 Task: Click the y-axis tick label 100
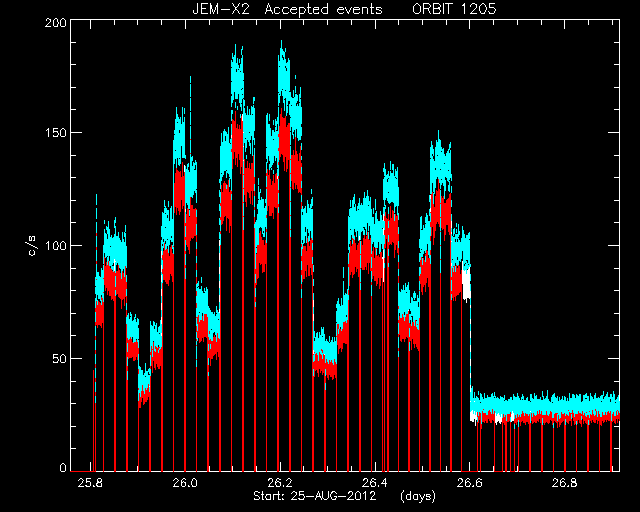pyautogui.click(x=56, y=246)
